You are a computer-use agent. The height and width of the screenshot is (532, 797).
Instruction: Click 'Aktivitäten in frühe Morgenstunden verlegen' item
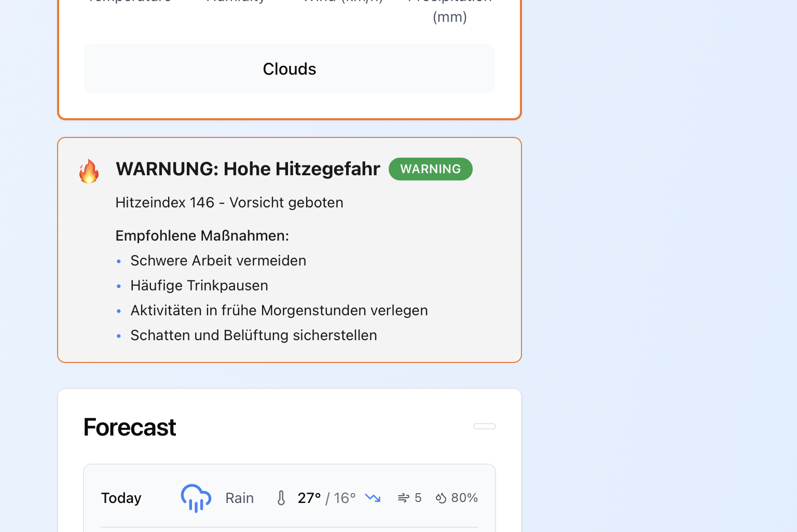tap(279, 310)
